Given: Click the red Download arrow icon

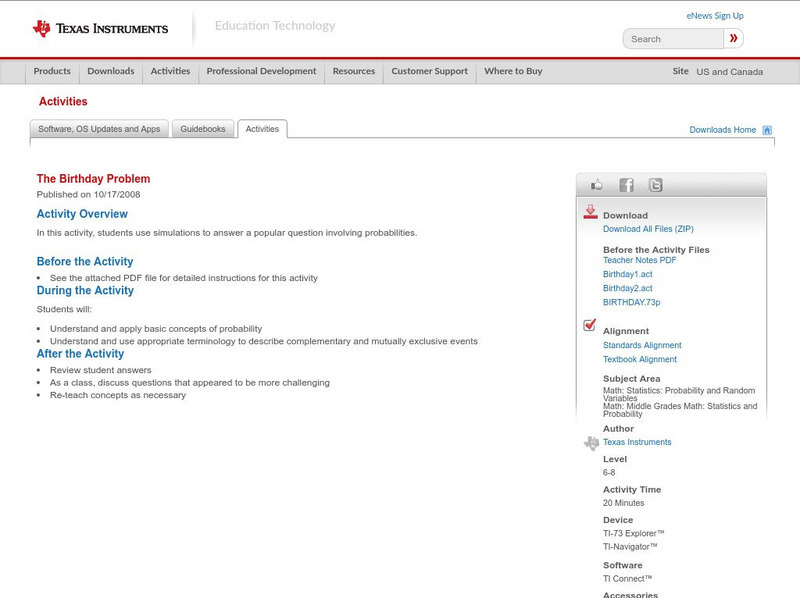Looking at the screenshot, I should (x=590, y=211).
